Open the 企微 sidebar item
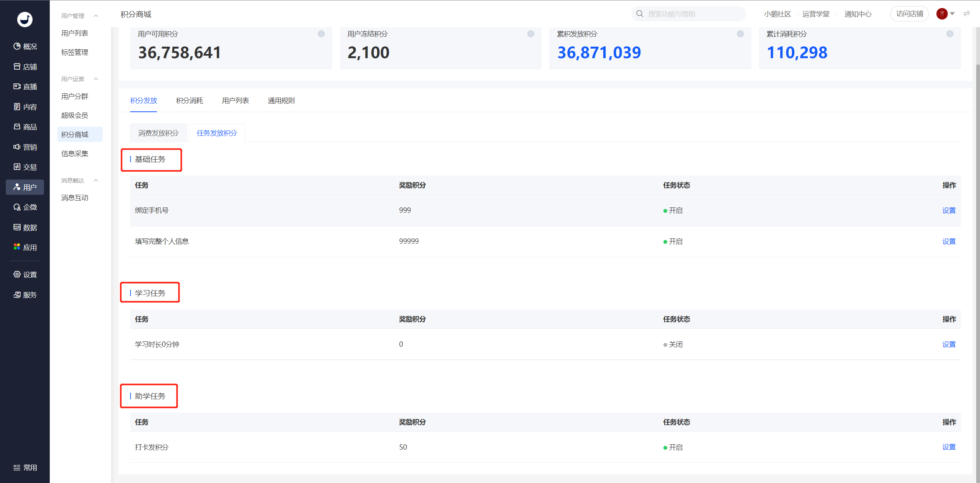980x483 pixels. 25,207
